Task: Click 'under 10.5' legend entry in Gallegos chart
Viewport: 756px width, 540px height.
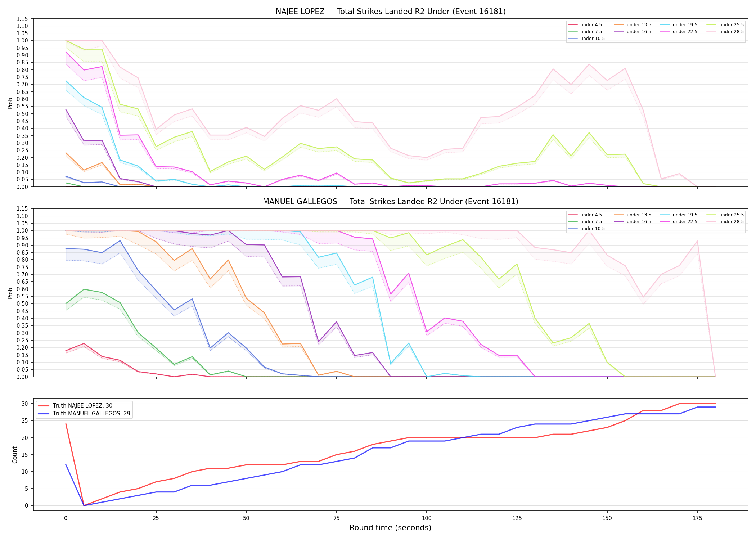Action: pos(586,229)
